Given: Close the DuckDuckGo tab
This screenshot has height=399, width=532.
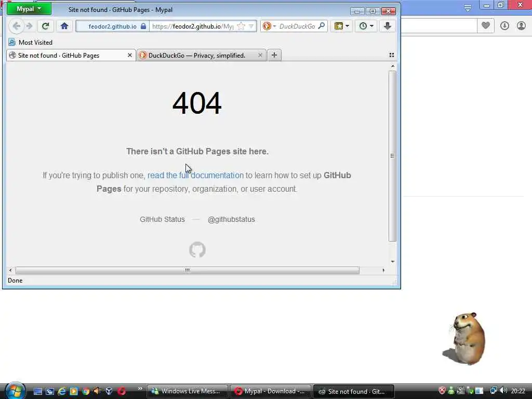Looking at the screenshot, I should 260,55.
